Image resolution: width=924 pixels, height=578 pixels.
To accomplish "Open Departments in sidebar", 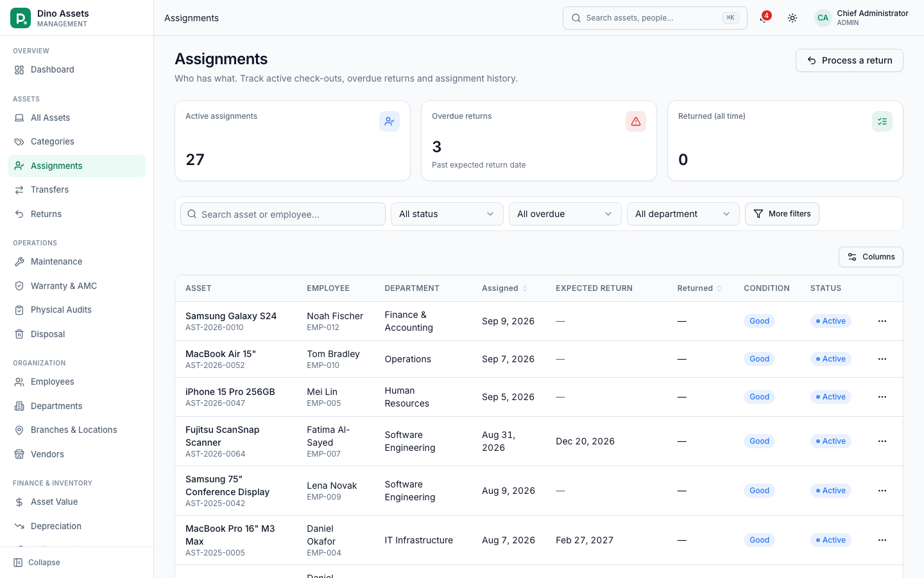I will click(76, 406).
